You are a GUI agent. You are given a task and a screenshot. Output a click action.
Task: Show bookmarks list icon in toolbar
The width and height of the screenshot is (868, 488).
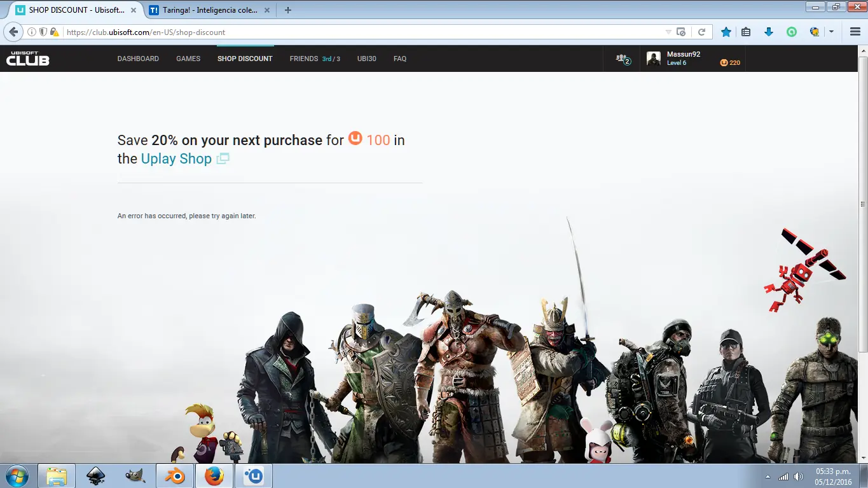(747, 32)
